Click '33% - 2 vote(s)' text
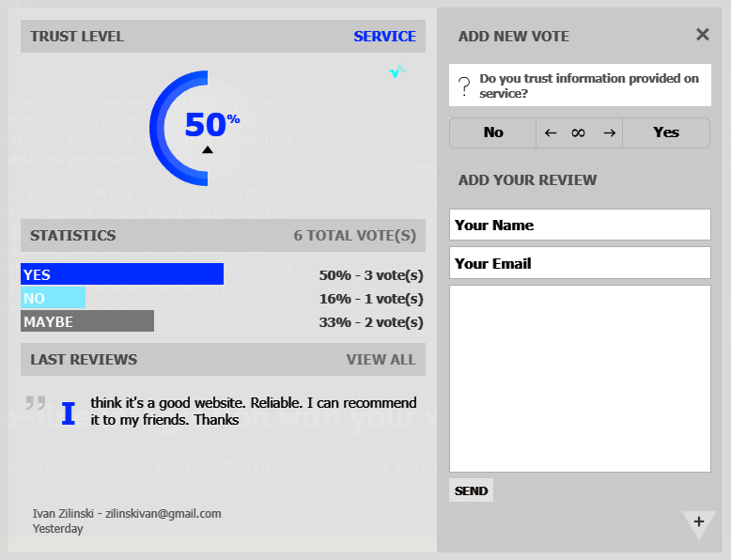The width and height of the screenshot is (731, 560). (x=371, y=322)
